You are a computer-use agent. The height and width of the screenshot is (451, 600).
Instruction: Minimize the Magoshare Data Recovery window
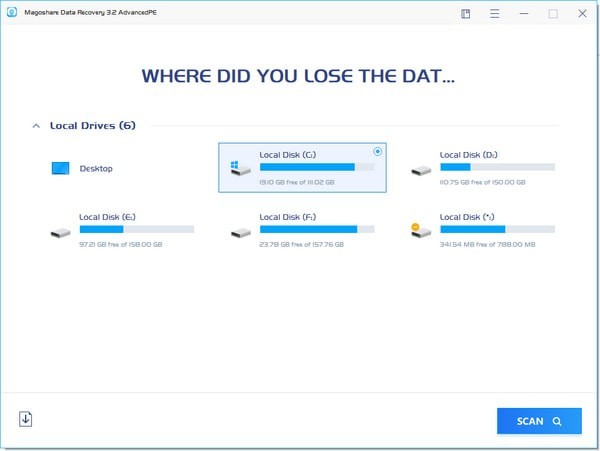523,14
